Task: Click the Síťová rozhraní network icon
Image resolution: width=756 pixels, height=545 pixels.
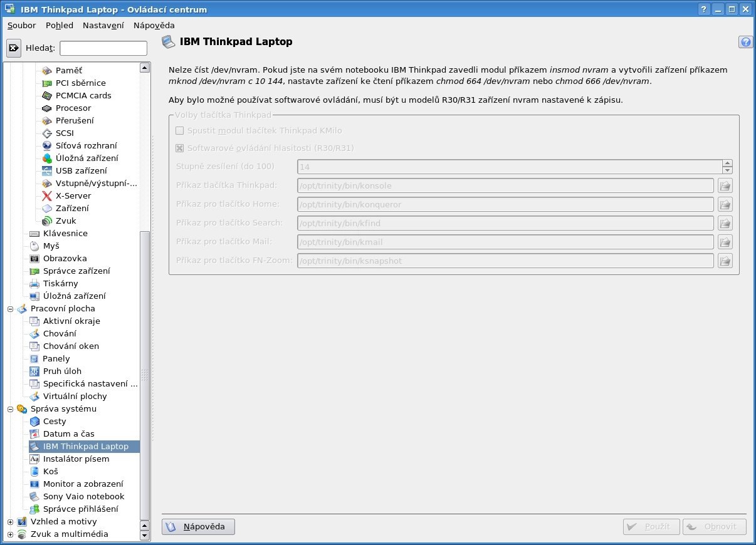Action: [47, 146]
